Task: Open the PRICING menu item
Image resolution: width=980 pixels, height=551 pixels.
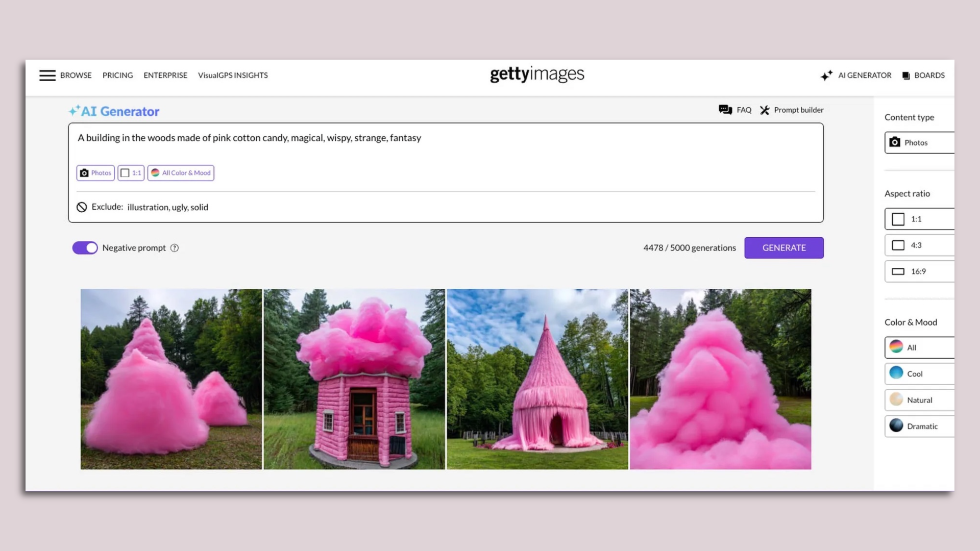Action: pos(117,75)
